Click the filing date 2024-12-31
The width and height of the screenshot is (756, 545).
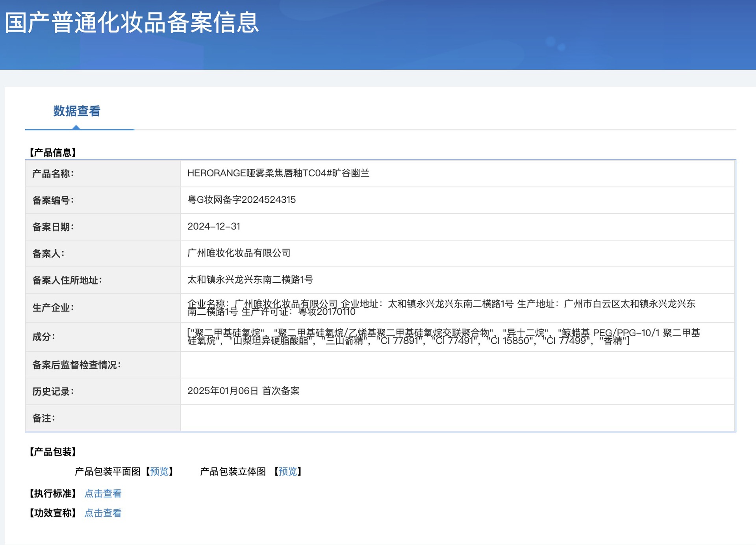click(x=214, y=226)
